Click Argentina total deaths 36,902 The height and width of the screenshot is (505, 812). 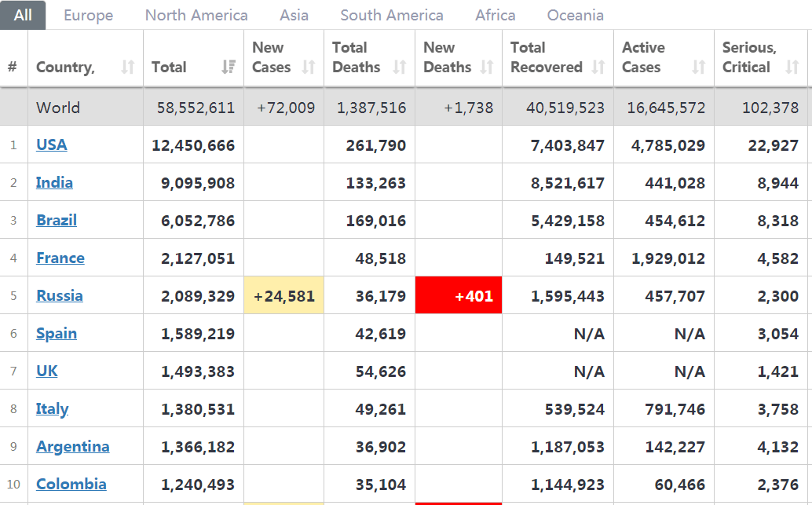(x=381, y=447)
